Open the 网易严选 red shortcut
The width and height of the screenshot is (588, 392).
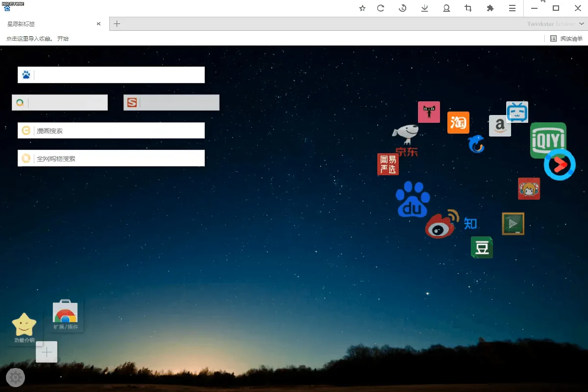[388, 164]
